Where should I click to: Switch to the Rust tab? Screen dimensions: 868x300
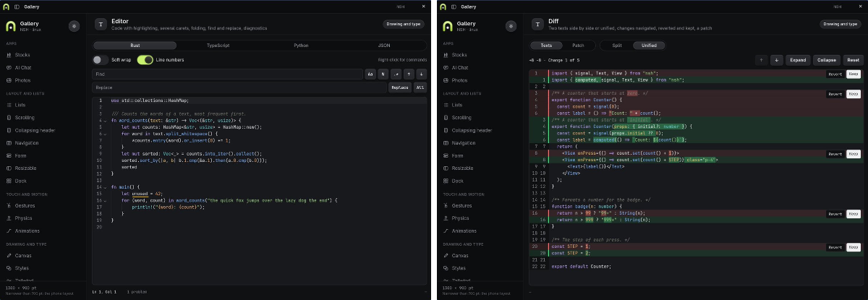tap(135, 45)
